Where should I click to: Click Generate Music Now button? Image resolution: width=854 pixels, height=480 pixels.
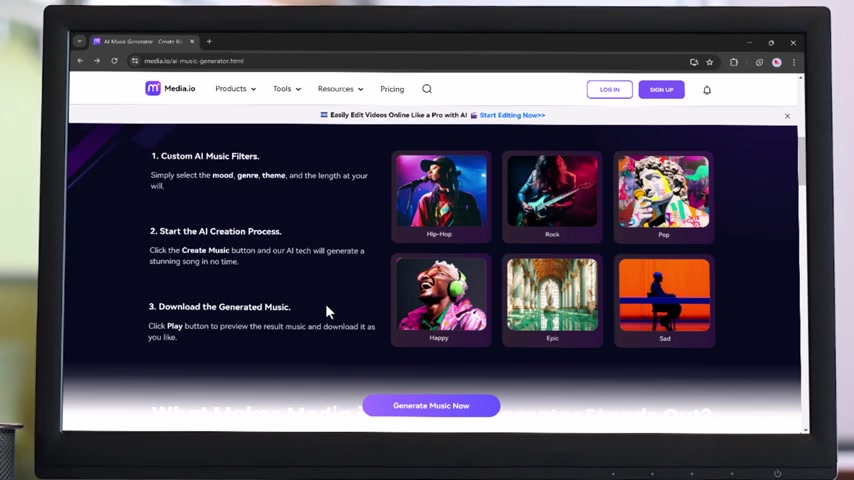431,406
